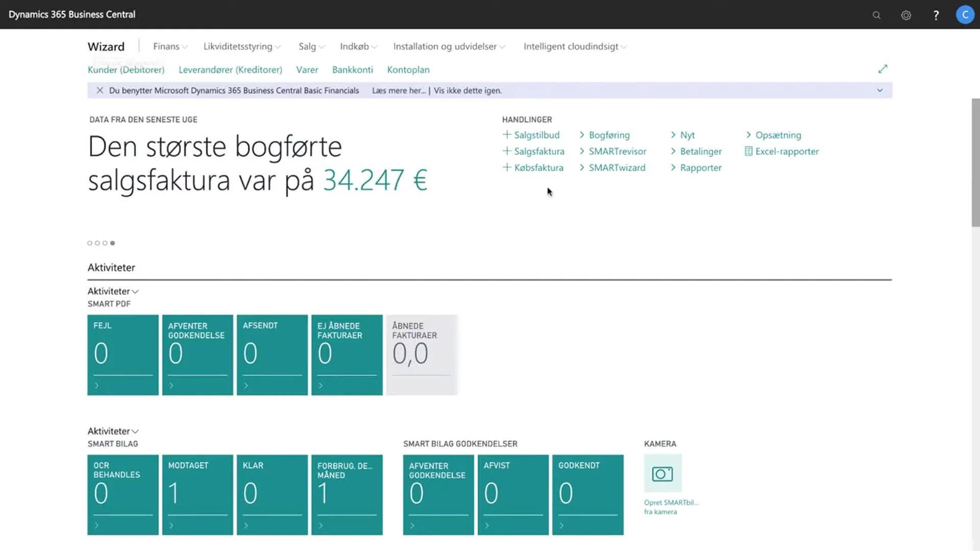The width and height of the screenshot is (980, 551).
Task: Open the EJ ÅBNEDE FAKTURAER tile
Action: pos(347,355)
